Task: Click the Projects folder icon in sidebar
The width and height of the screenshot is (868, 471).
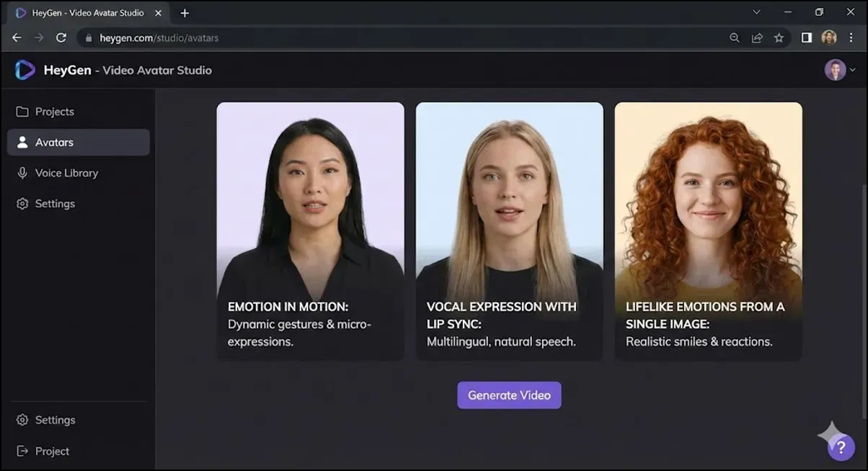Action: [x=21, y=111]
